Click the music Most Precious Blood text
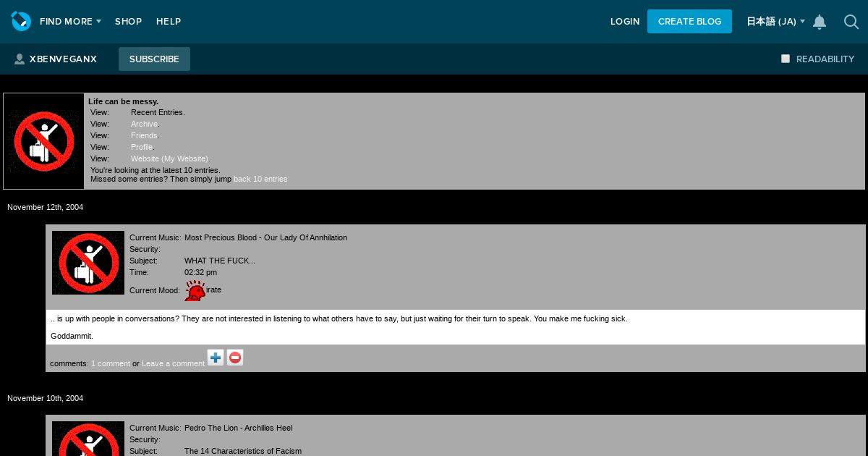 265,237
